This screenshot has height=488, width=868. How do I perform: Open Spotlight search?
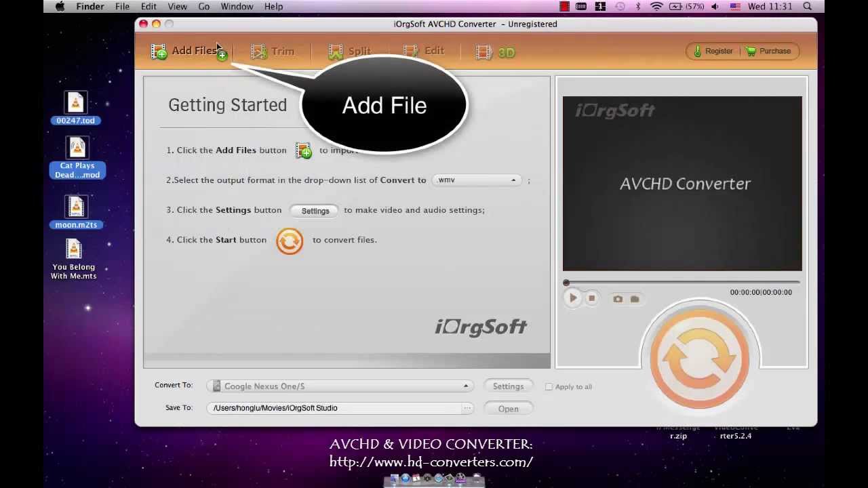click(x=807, y=7)
